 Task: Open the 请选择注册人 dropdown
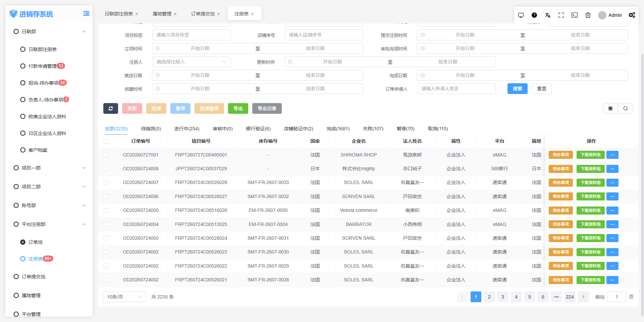click(192, 62)
